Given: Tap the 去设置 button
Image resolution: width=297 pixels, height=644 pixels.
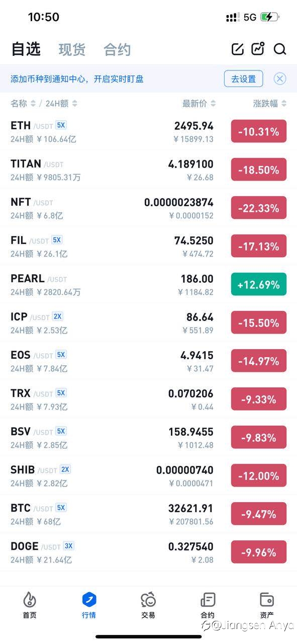Looking at the screenshot, I should pos(243,78).
